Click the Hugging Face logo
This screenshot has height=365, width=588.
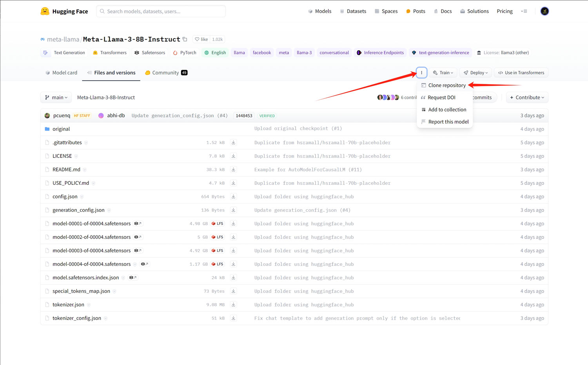(64, 11)
